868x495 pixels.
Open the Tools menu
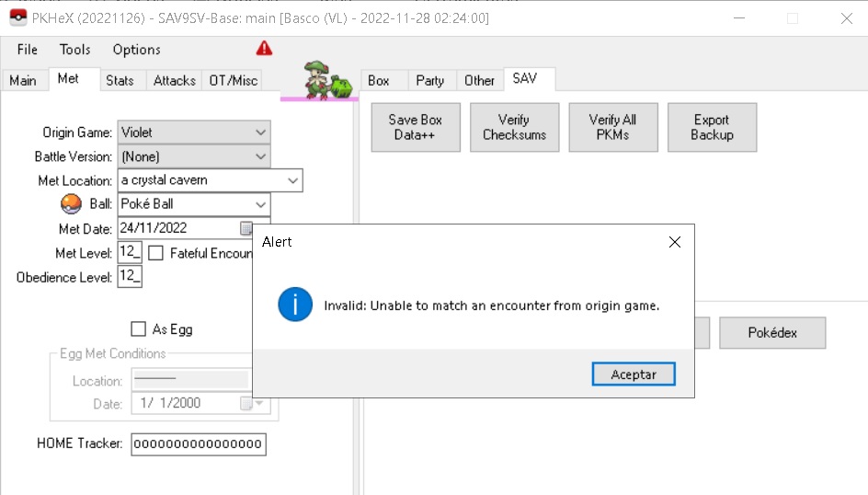click(74, 50)
